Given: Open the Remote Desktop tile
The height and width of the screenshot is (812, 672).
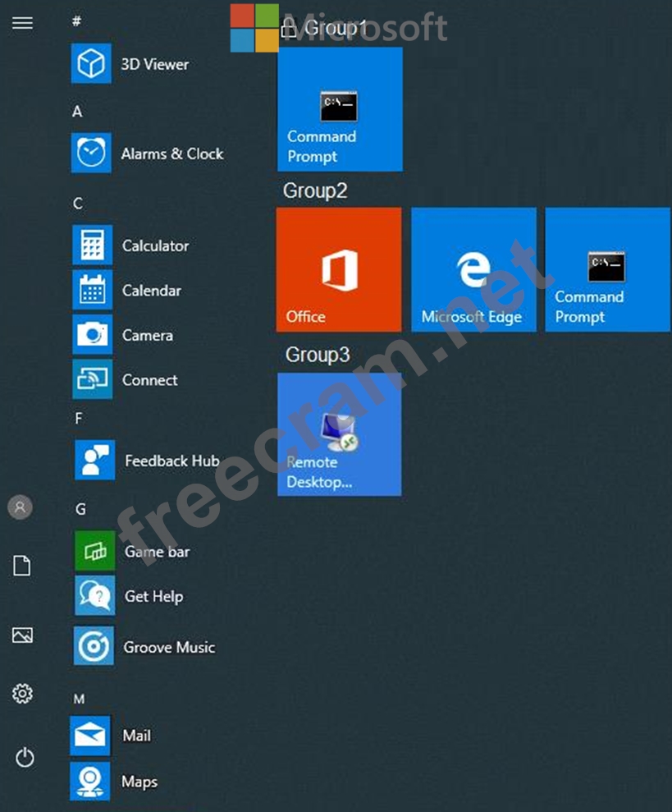Looking at the screenshot, I should pos(340,434).
